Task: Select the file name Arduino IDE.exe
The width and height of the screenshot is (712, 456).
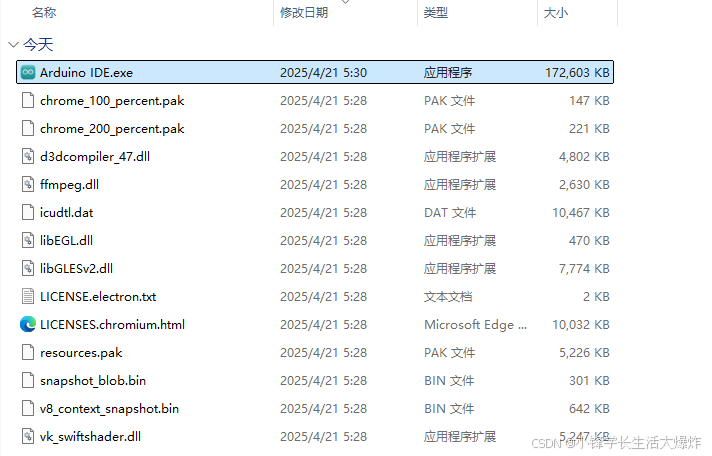Action: tap(86, 73)
